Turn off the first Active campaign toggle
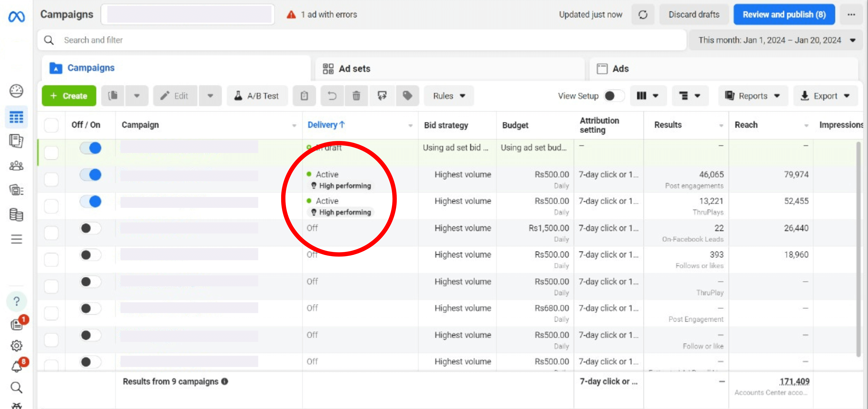This screenshot has width=868, height=409. (x=91, y=175)
